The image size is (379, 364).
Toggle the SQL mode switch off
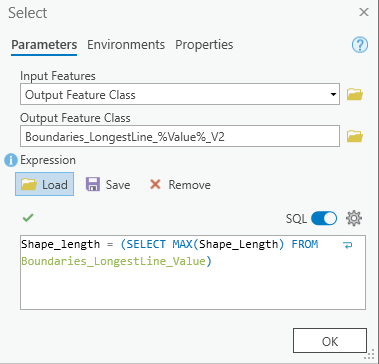tap(324, 219)
